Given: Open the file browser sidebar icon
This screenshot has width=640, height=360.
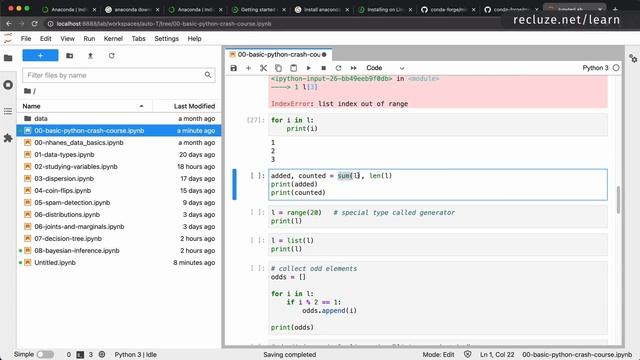Looking at the screenshot, I should point(8,58).
